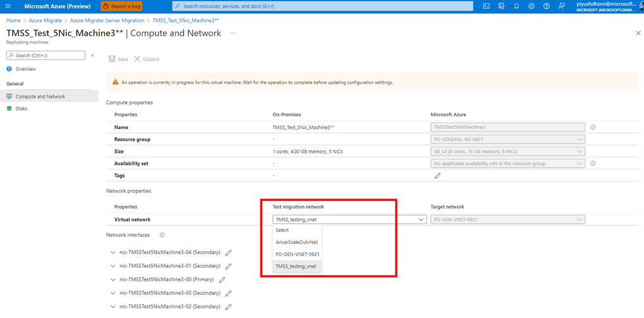This screenshot has width=644, height=318.
Task: Expand nic-TMSSTest5NicMachine3-03 chevron
Action: pos(113,293)
